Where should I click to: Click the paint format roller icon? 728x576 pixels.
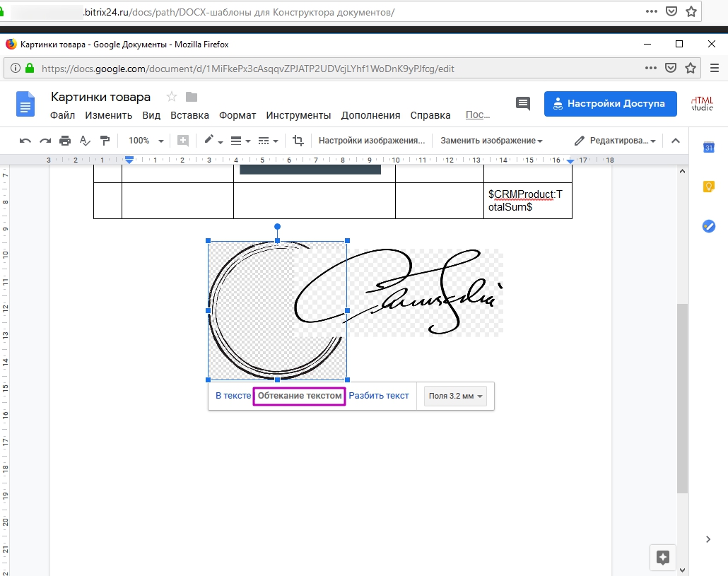[x=105, y=141]
